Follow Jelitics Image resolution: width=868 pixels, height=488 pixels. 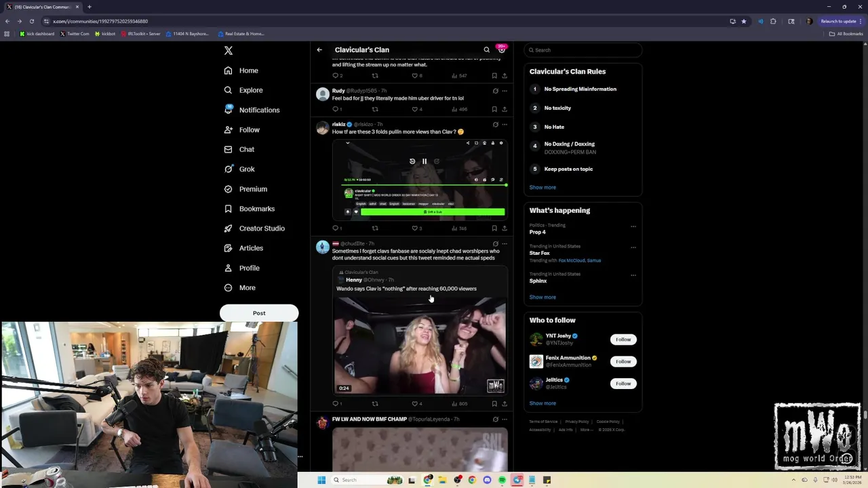[x=623, y=384]
